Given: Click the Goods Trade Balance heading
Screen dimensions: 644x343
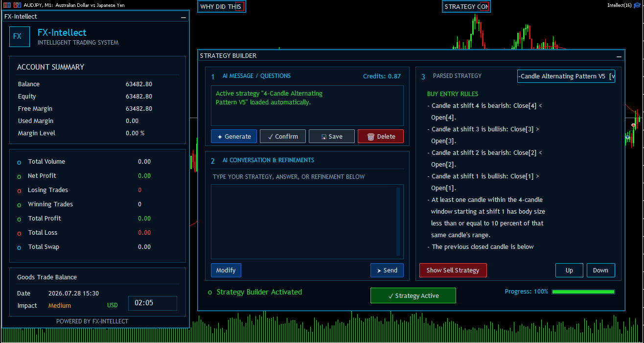Looking at the screenshot, I should [x=47, y=277].
